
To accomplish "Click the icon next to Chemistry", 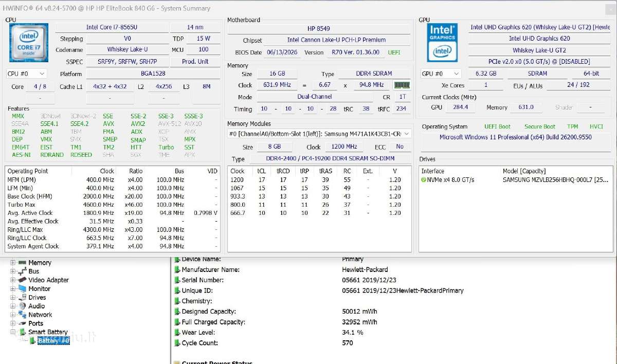I will point(177,301).
